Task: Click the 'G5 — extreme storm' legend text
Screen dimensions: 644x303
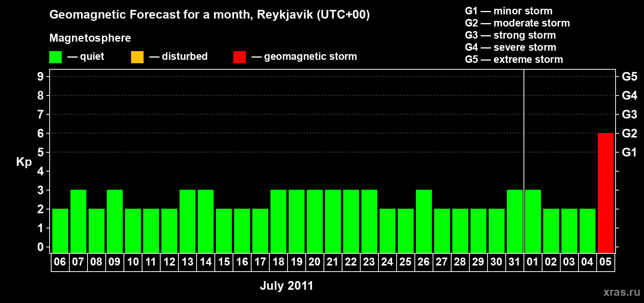Action: [514, 59]
